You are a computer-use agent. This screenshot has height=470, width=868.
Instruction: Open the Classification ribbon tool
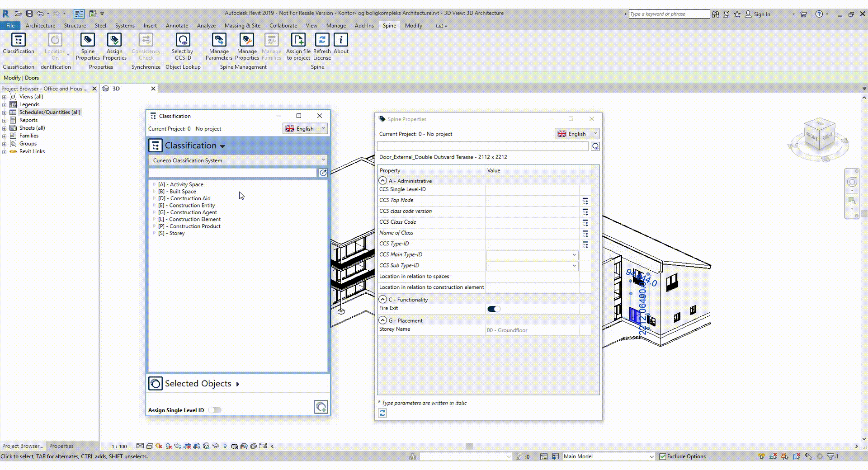(x=18, y=44)
